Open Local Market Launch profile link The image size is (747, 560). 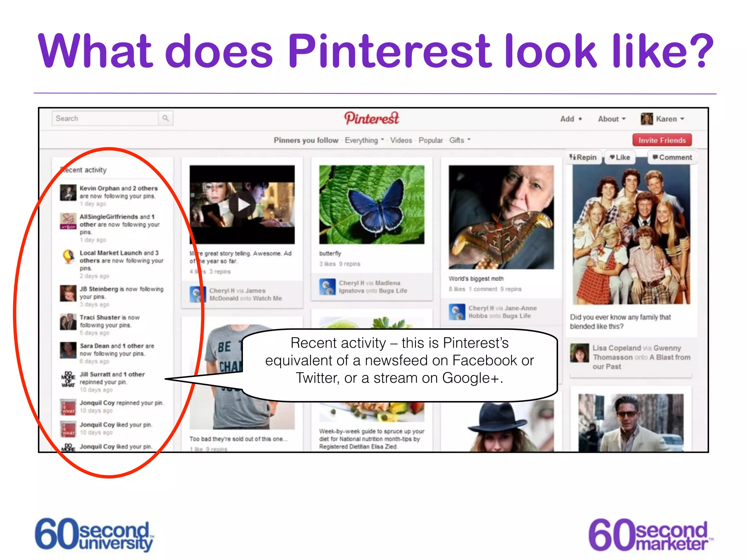click(111, 253)
